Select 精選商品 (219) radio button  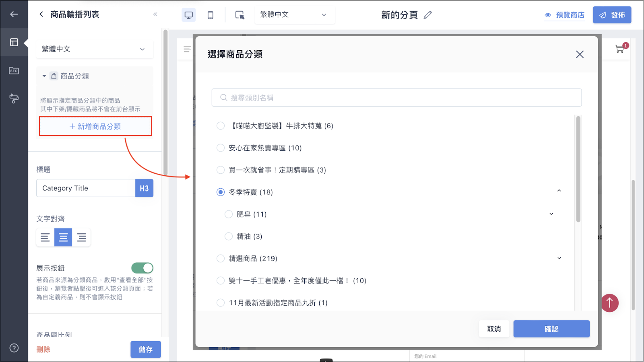pos(221,259)
